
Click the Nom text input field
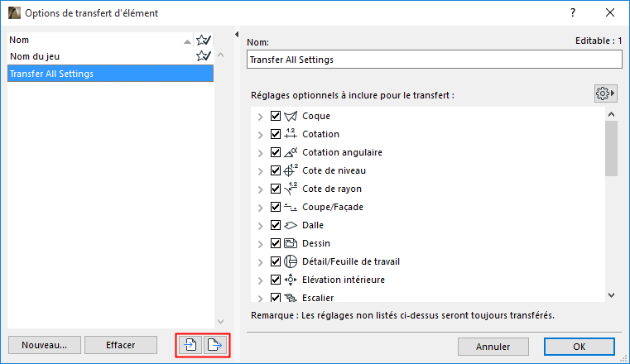[434, 60]
